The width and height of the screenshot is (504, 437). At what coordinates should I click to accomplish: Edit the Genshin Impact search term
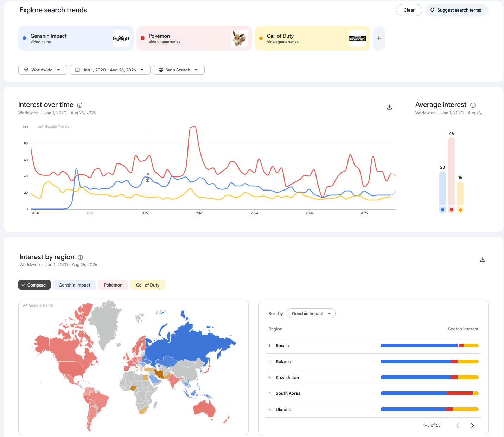pos(76,38)
